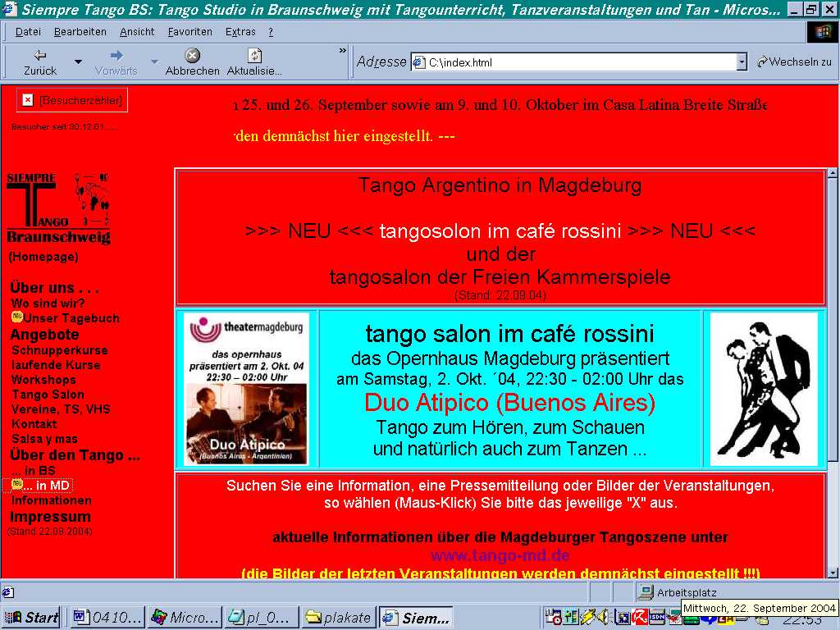Open the Favoriten menu
This screenshot has width=840, height=630.
[189, 32]
